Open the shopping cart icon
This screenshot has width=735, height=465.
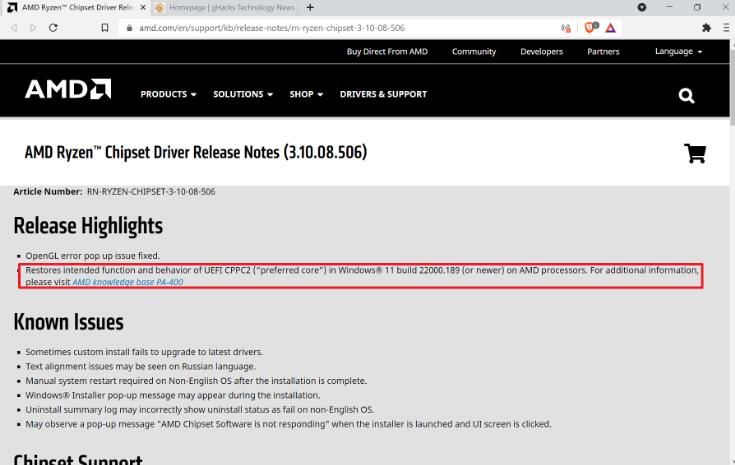click(695, 153)
